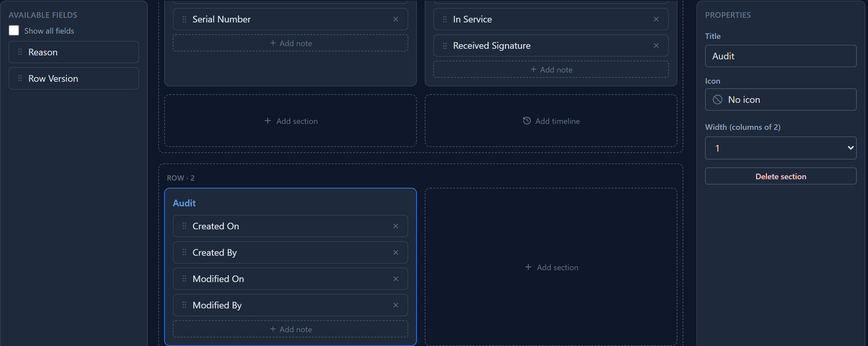Remove the Created On field
This screenshot has height=346, width=868.
(396, 226)
